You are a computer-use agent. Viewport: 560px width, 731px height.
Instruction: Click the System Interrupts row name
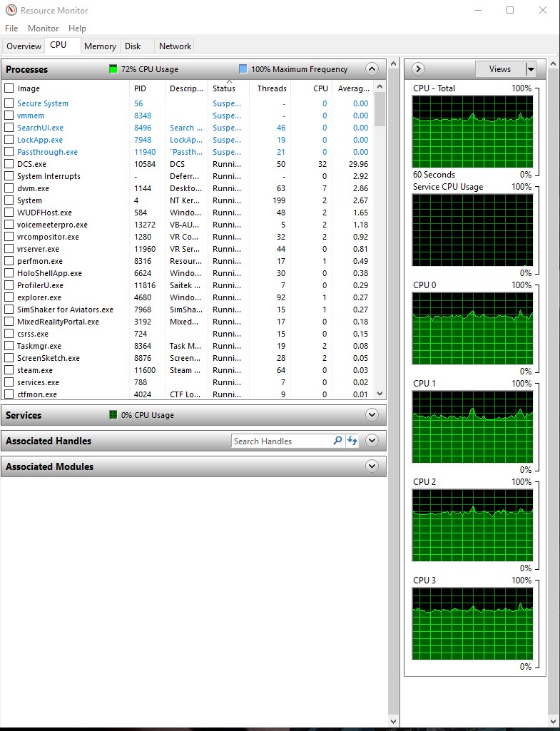tap(49, 176)
